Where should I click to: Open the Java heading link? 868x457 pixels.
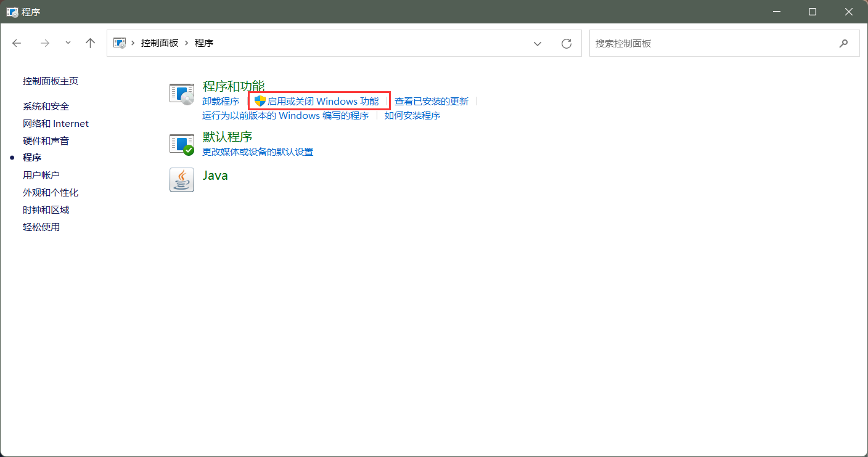215,176
